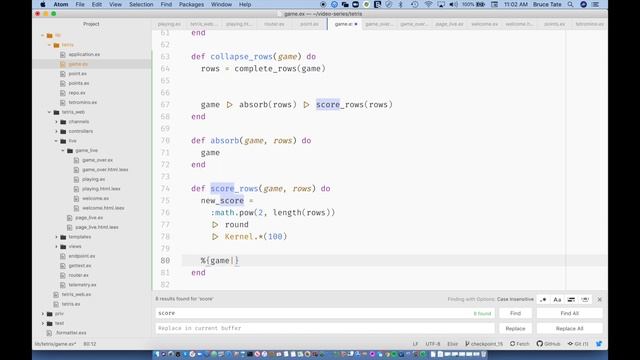Open the File menu

pos(80,4)
